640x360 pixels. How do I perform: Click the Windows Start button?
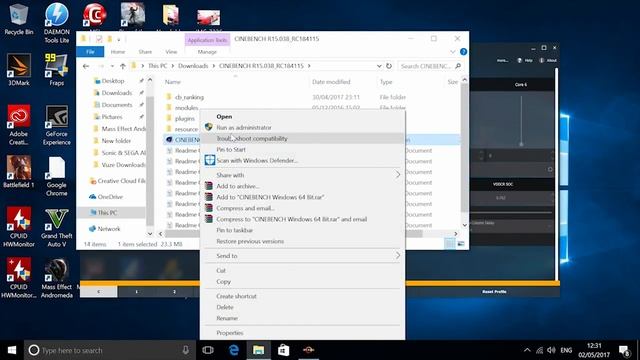tap(12, 350)
